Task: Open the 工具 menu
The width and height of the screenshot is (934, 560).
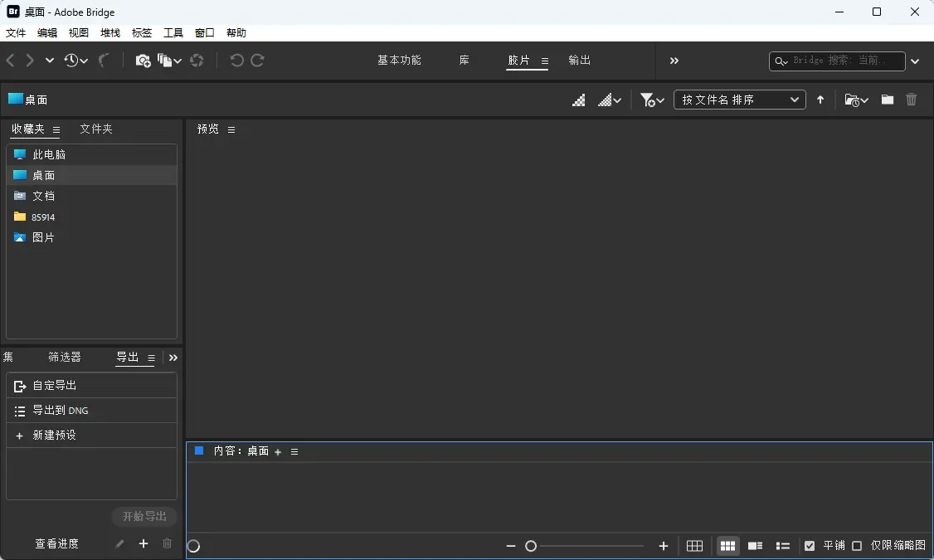Action: (x=173, y=32)
